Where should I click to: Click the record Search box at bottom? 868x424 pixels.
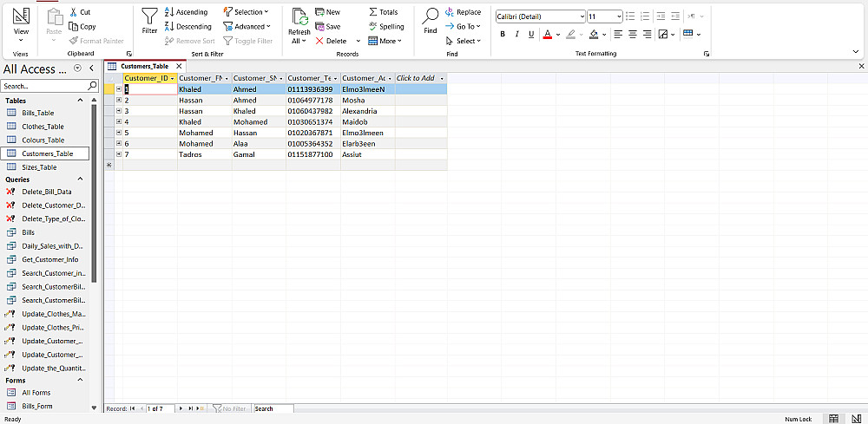click(x=273, y=409)
